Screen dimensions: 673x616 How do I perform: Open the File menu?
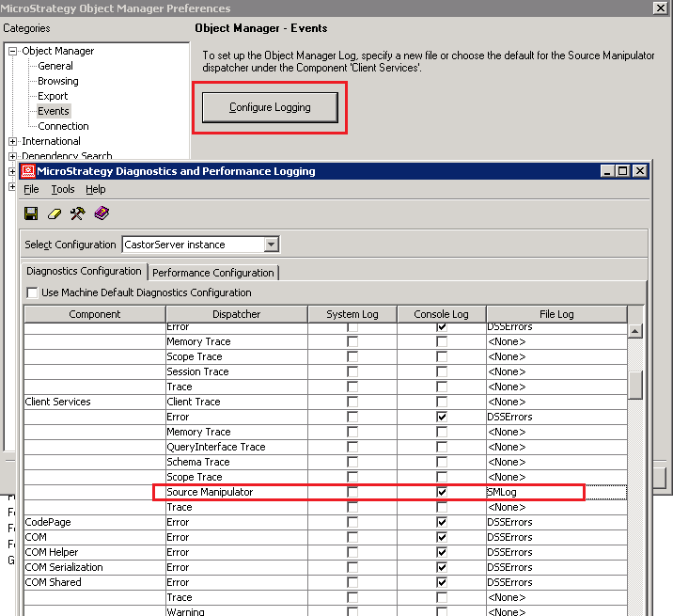(x=31, y=189)
